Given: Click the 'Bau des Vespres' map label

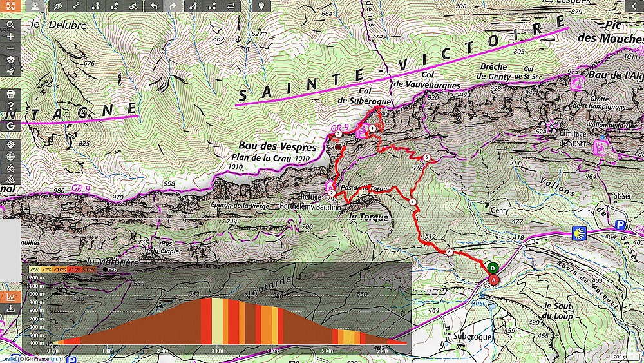Looking at the screenshot, I should (278, 147).
